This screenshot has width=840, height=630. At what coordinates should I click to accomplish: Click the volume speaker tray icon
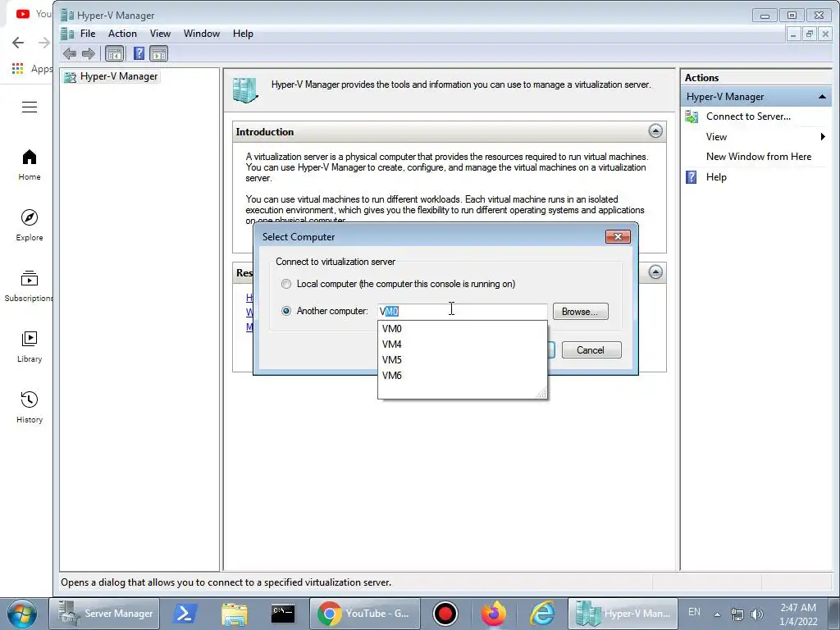[757, 614]
